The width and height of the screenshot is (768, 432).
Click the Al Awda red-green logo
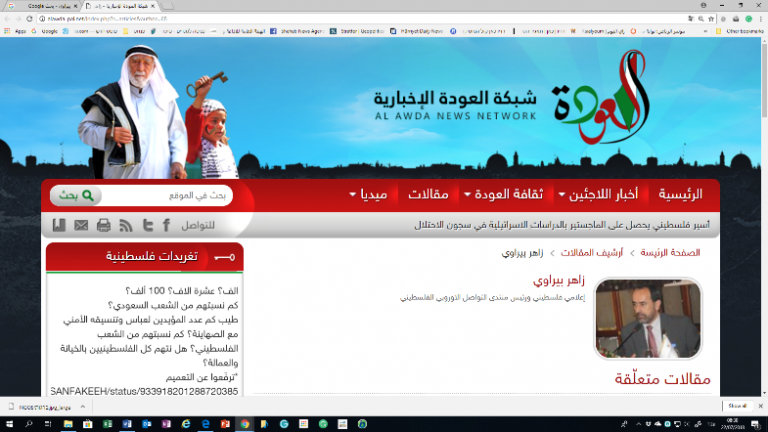[602, 97]
